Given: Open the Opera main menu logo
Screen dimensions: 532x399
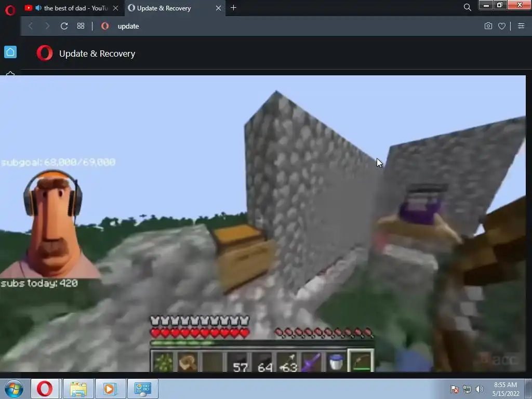Looking at the screenshot, I should click(x=10, y=10).
